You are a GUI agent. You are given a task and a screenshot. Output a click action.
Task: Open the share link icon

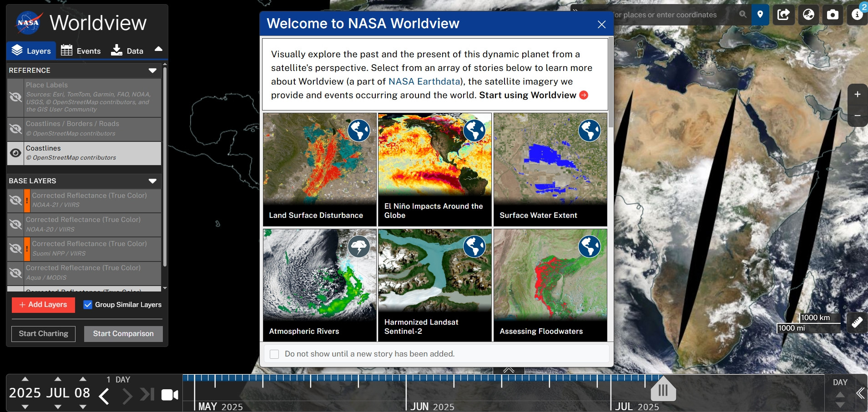point(783,15)
